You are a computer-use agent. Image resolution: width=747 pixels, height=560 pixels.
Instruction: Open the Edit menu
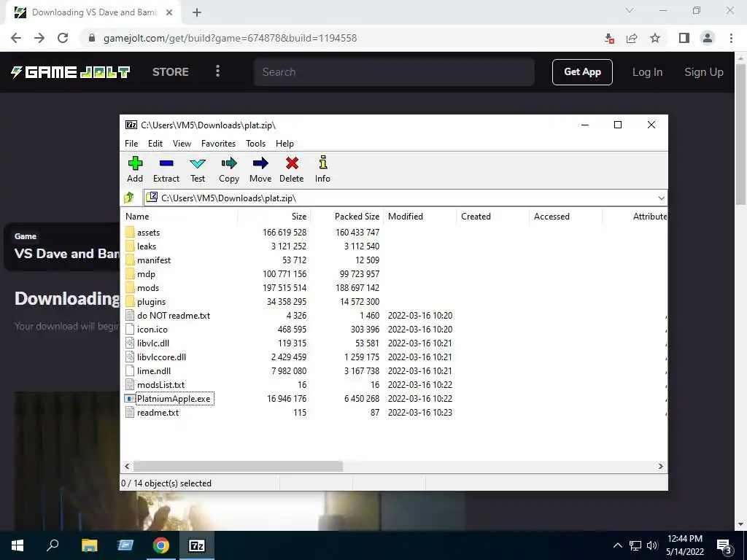tap(155, 144)
